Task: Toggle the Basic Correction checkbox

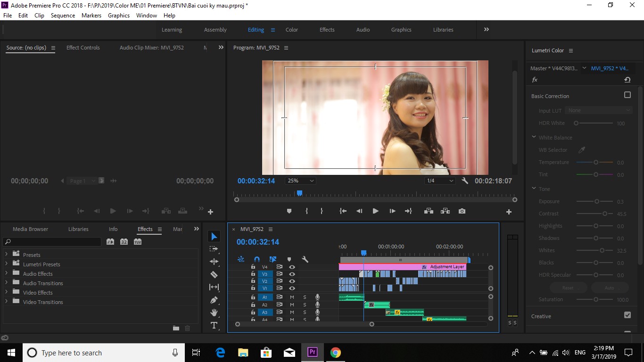Action: (627, 95)
